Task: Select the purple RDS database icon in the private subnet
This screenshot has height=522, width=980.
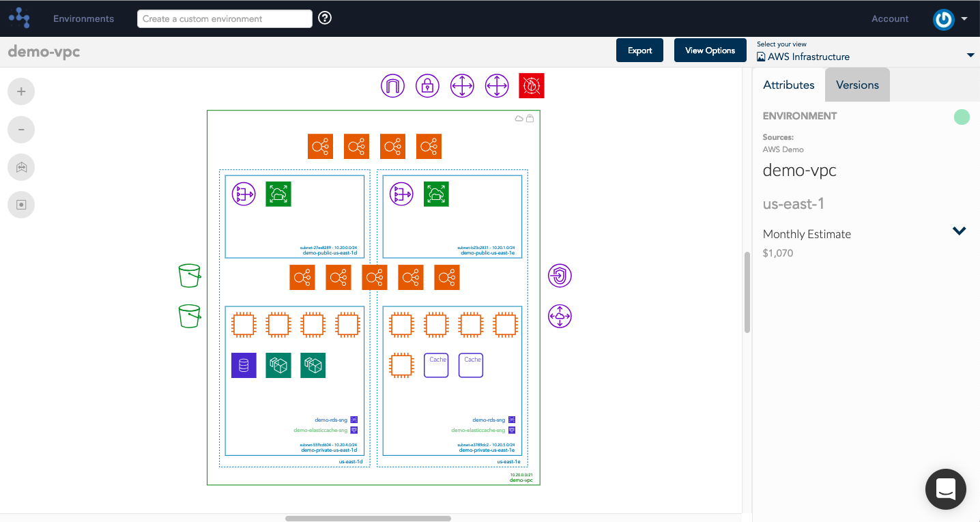Action: pos(244,365)
